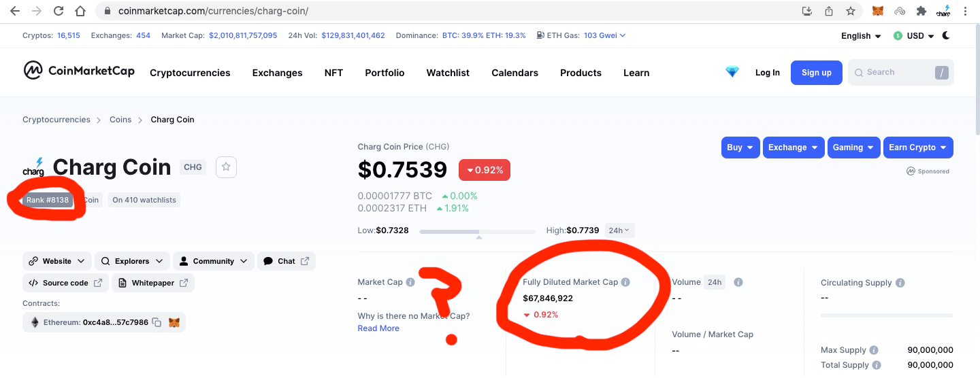Click the Charg Coin logo beside title
Image resolution: width=980 pixels, height=378 pixels.
pyautogui.click(x=34, y=167)
